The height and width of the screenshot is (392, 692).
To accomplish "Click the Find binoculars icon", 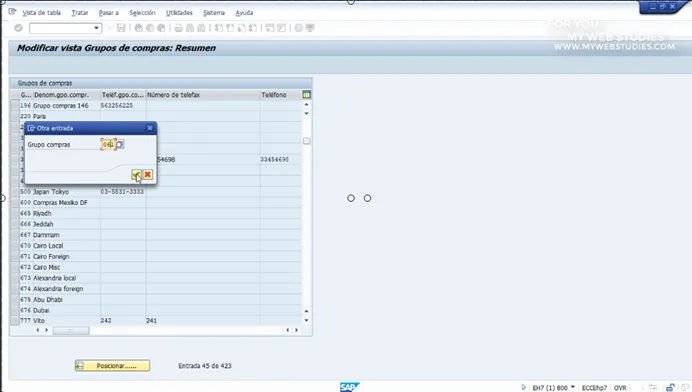I will [190, 28].
